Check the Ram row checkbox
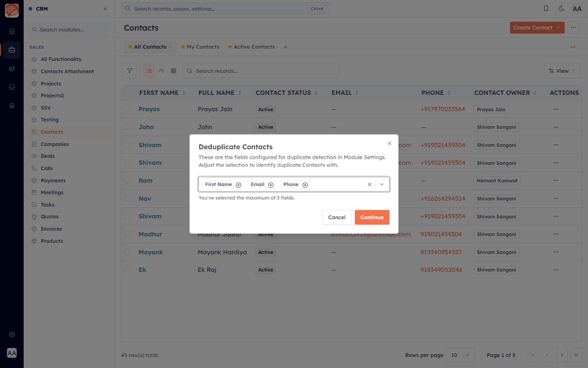Viewport: 588px width, 368px height. pos(127,180)
